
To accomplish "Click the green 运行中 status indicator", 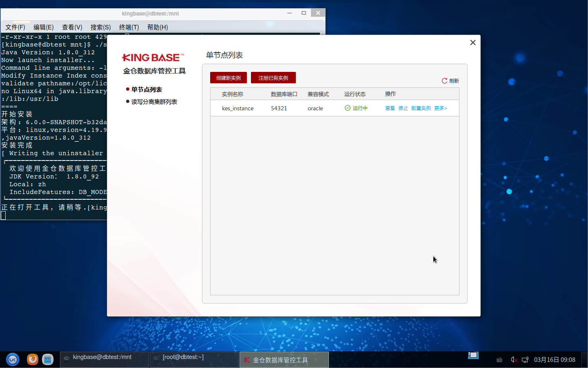I will pos(356,108).
